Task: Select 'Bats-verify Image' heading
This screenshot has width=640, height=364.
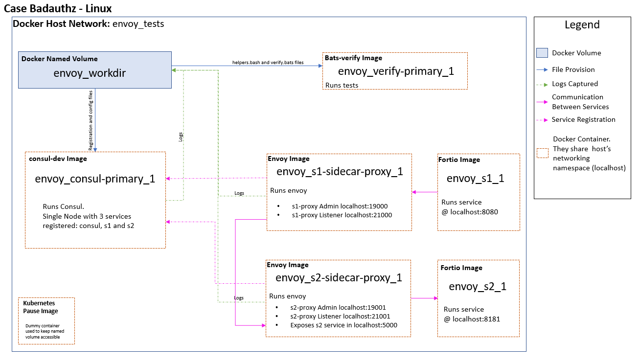Action: (x=353, y=58)
